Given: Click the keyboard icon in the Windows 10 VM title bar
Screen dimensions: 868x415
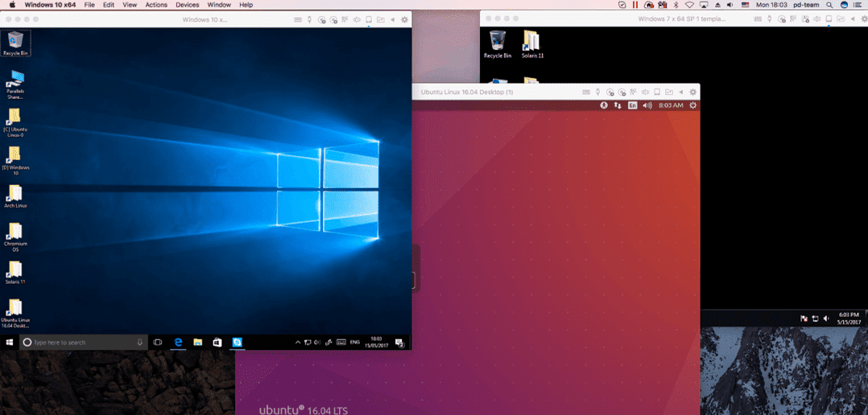Looking at the screenshot, I should tap(298, 19).
